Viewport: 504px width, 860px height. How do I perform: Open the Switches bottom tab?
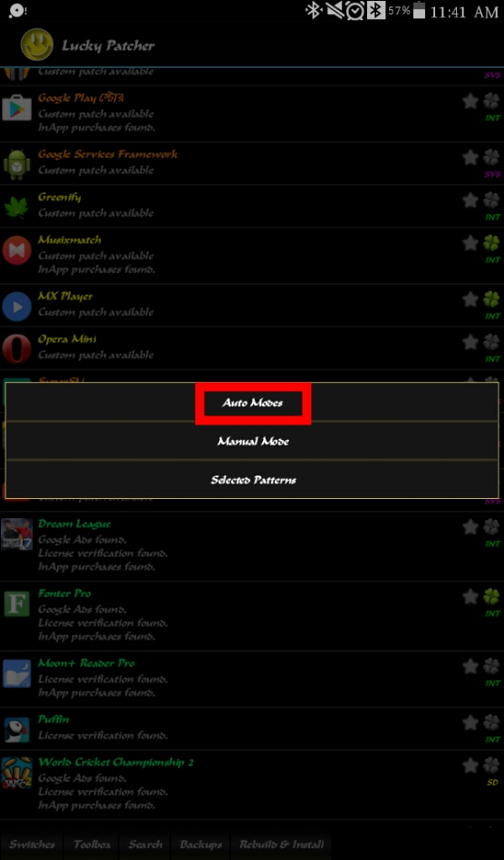coord(33,845)
